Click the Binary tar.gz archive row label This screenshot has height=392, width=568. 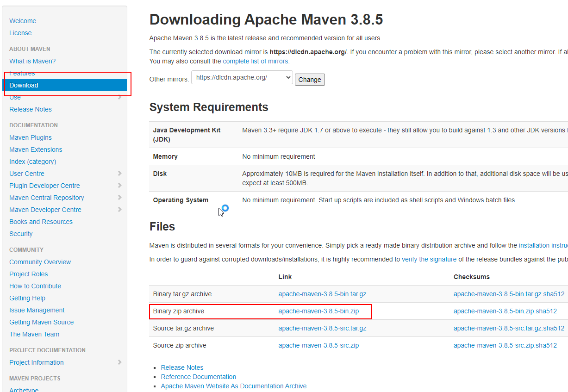click(182, 294)
